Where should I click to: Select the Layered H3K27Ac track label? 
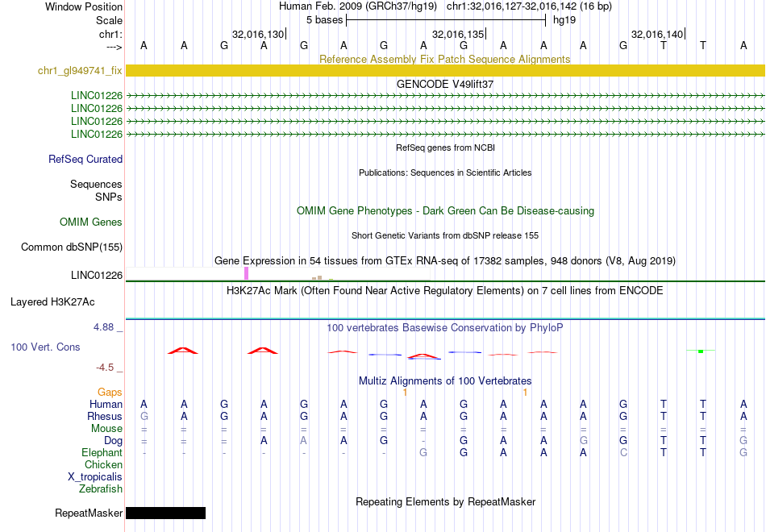(52, 302)
